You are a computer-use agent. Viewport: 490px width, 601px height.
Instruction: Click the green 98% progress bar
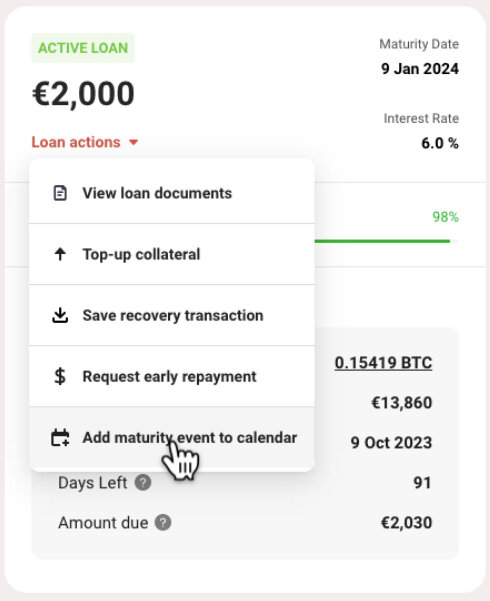pyautogui.click(x=382, y=241)
